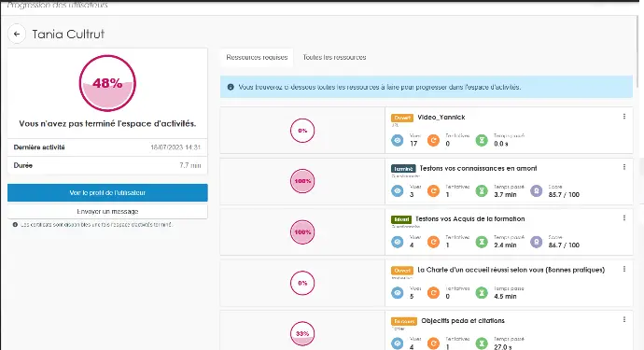Click the 0% progress circle for Video_Yannick
The height and width of the screenshot is (350, 644).
tap(302, 131)
